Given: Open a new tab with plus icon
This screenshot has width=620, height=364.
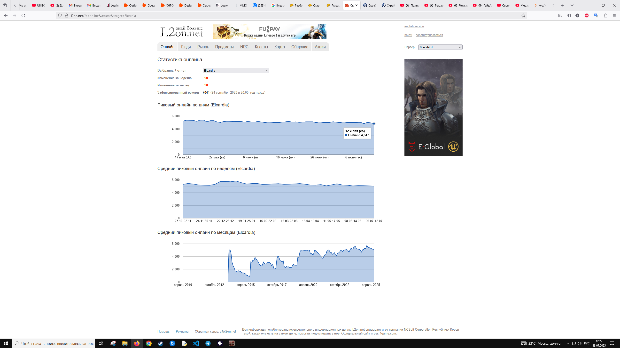Looking at the screenshot, I should click(x=562, y=5).
